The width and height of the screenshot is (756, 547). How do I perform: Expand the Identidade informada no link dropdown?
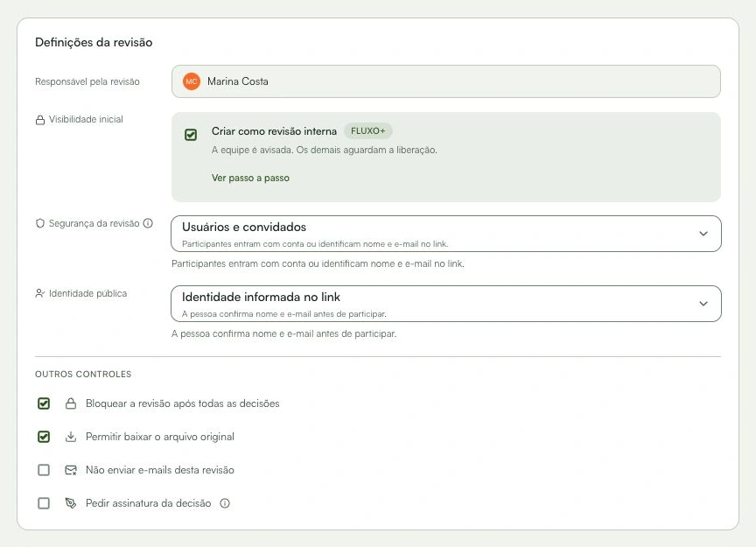point(446,304)
